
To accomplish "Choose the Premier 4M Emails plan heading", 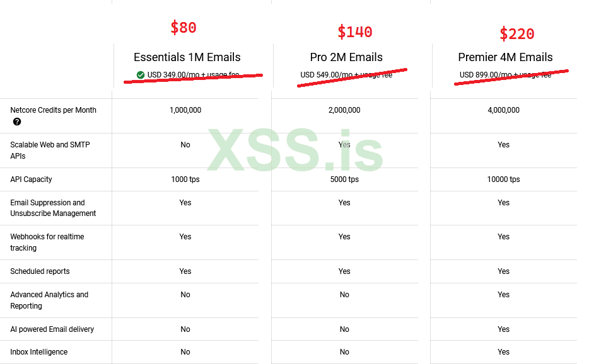I will point(505,57).
